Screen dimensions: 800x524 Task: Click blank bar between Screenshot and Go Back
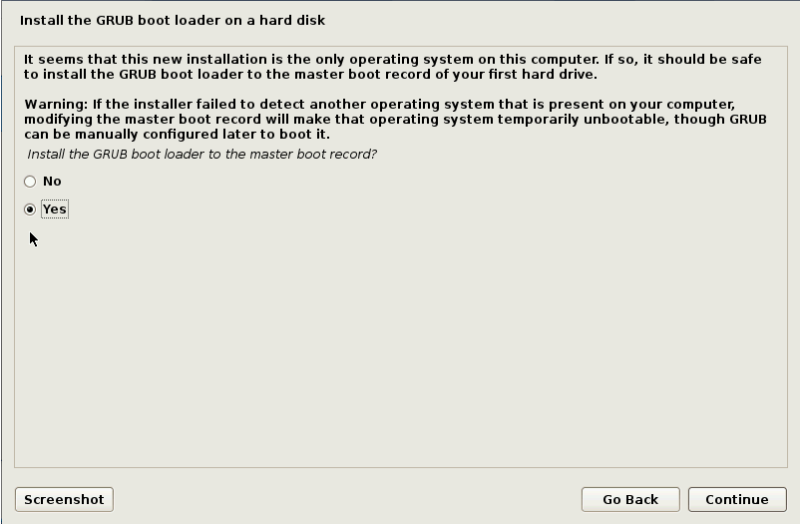347,499
